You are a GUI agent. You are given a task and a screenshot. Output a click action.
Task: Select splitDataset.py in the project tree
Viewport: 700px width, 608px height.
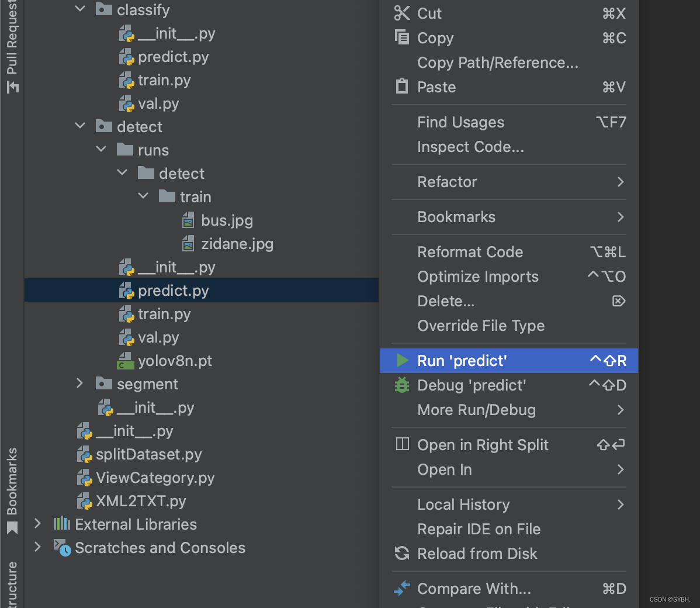pyautogui.click(x=148, y=454)
